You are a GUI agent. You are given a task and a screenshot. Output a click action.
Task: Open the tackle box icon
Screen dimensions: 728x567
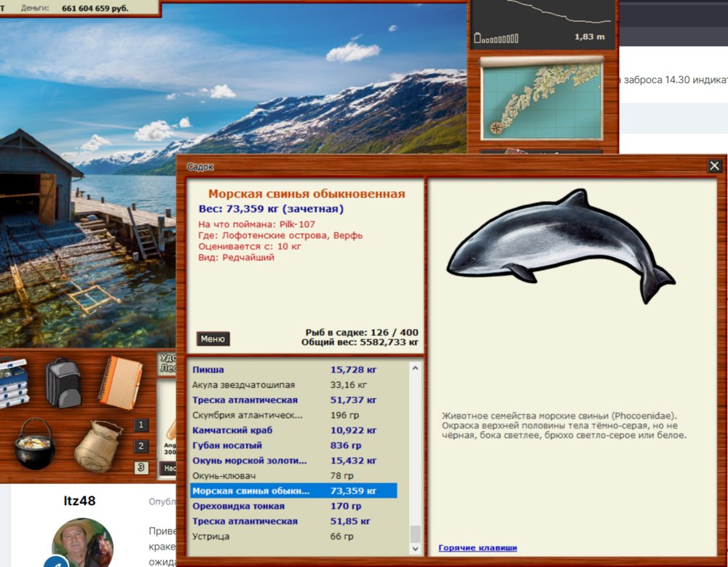pos(13,383)
